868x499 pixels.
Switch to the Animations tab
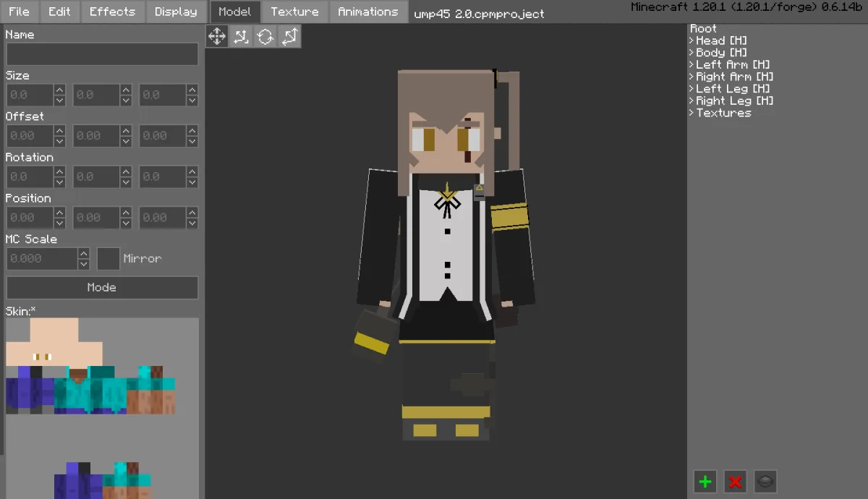pyautogui.click(x=367, y=12)
